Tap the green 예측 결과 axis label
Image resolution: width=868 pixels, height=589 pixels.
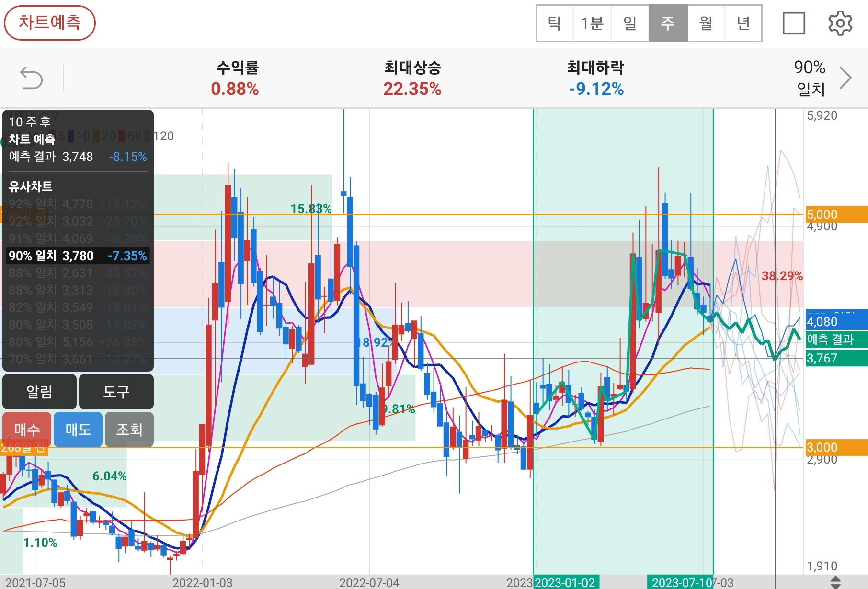pos(836,340)
